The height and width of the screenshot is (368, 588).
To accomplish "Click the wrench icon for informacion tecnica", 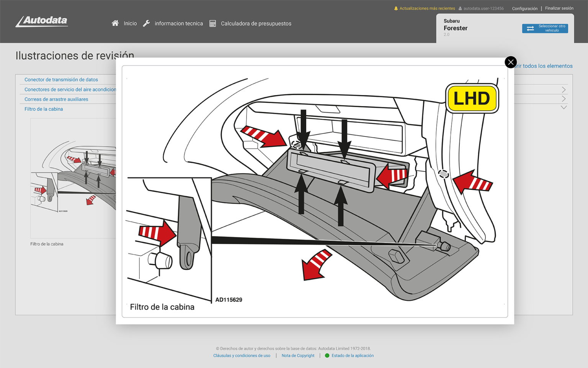I will pyautogui.click(x=146, y=23).
